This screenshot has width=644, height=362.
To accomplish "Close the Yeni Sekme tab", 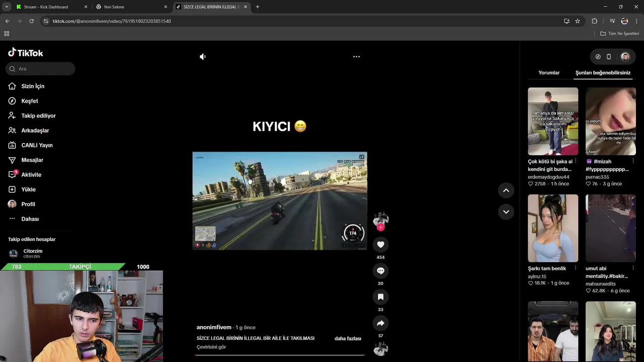I will click(x=166, y=7).
